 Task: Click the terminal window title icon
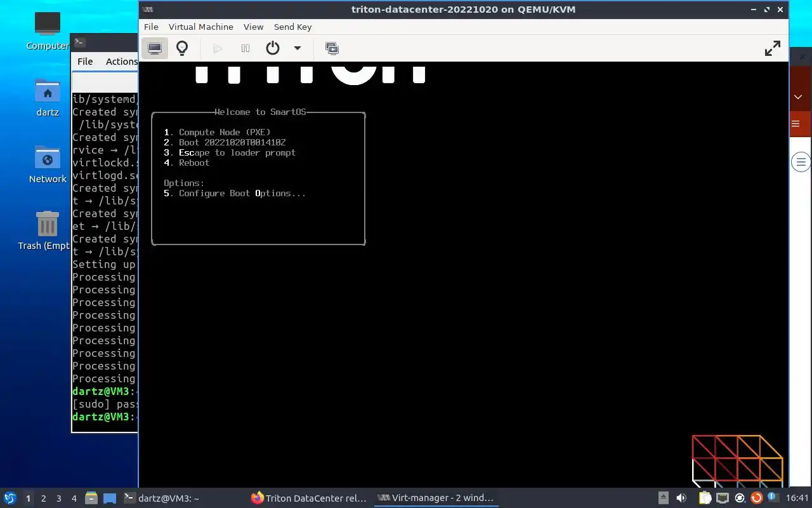(79, 42)
